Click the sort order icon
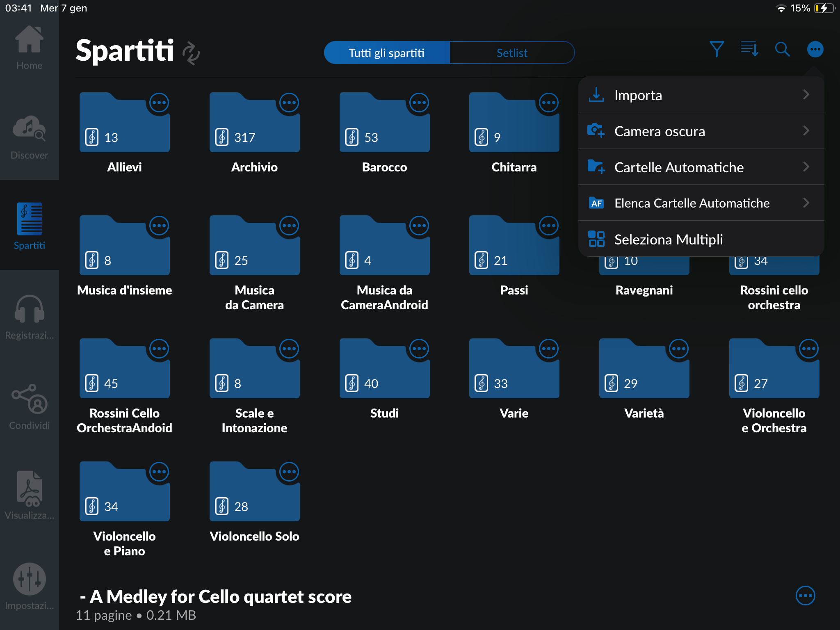The image size is (840, 630). 749,50
